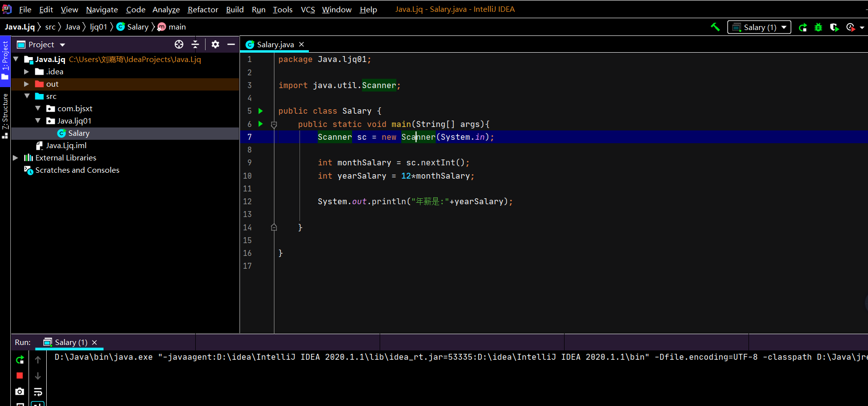Click the main method breadcrumb
868x406 pixels.
click(x=172, y=27)
